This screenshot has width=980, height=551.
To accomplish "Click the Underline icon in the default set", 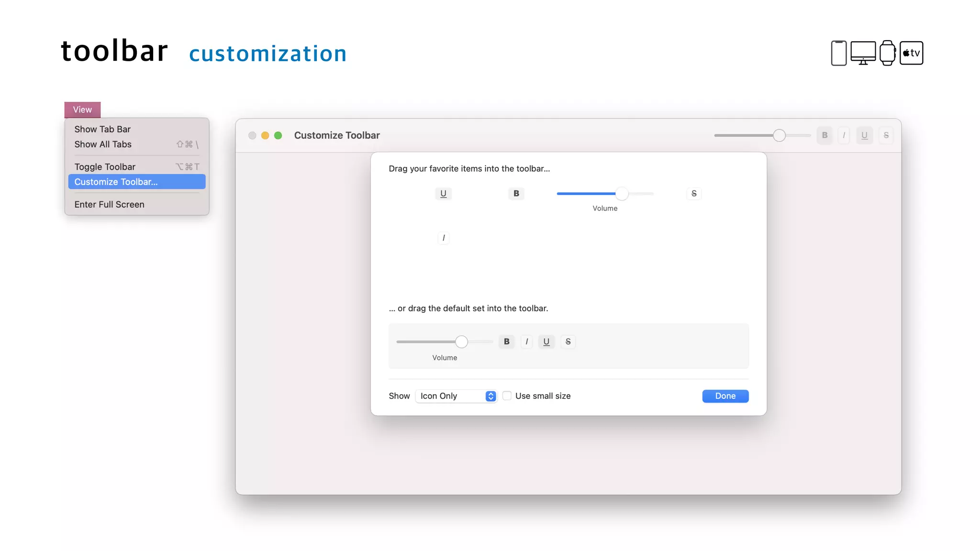I will [x=546, y=342].
